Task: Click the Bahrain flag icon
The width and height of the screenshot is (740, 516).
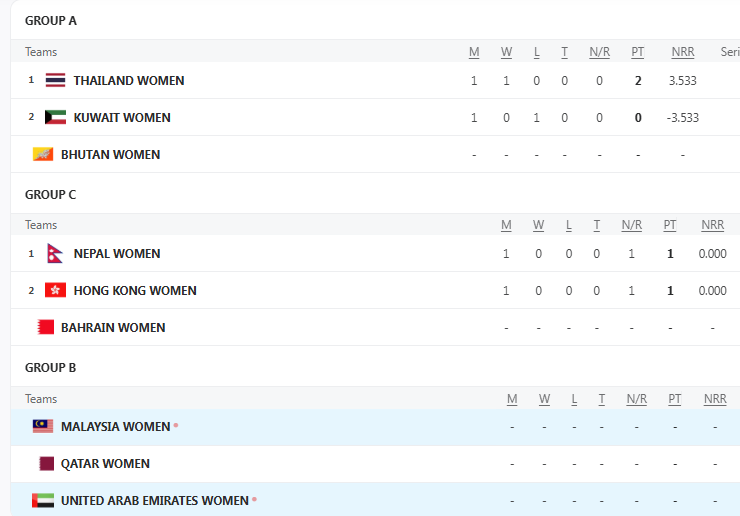Action: 45,327
